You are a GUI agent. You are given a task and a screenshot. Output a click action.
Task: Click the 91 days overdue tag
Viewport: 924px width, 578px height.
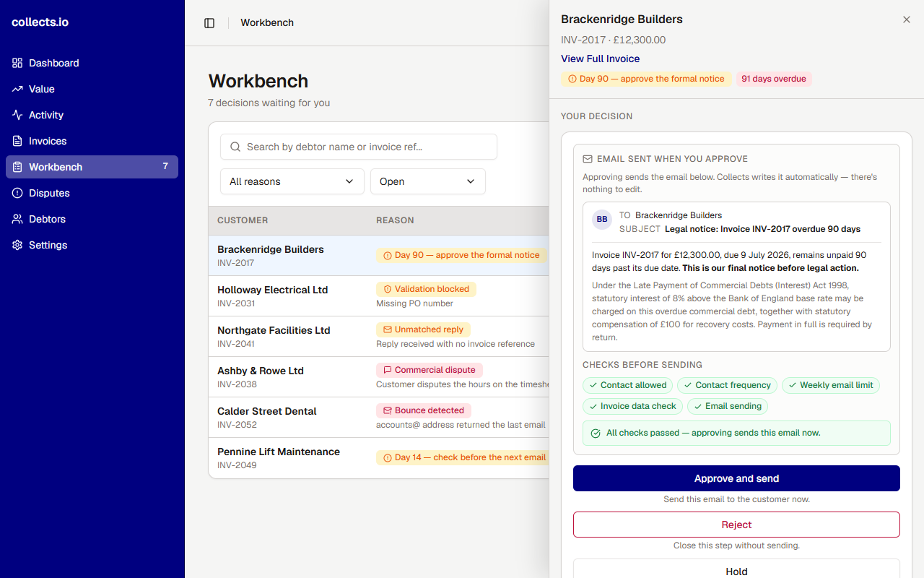(774, 79)
